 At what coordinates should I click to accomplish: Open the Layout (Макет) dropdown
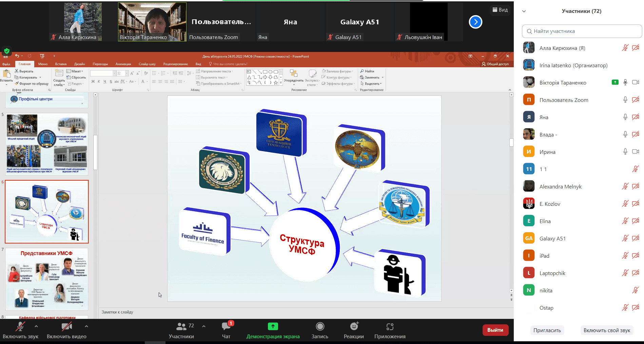75,71
